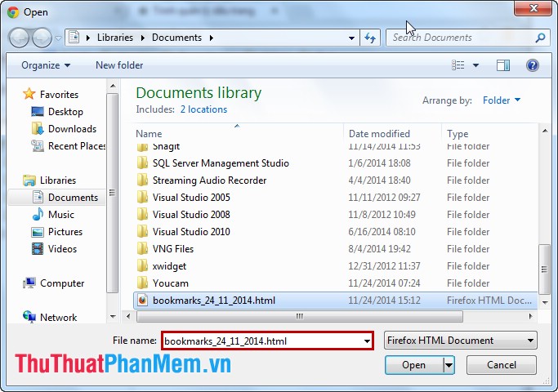Click file list vertical scrollbar thumb
This screenshot has height=392, width=558.
click(544, 269)
